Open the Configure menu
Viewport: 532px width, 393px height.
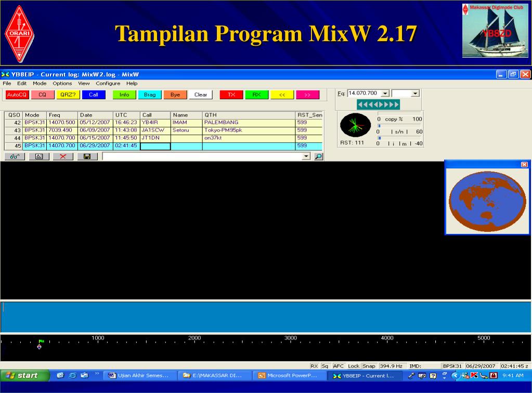coord(108,83)
